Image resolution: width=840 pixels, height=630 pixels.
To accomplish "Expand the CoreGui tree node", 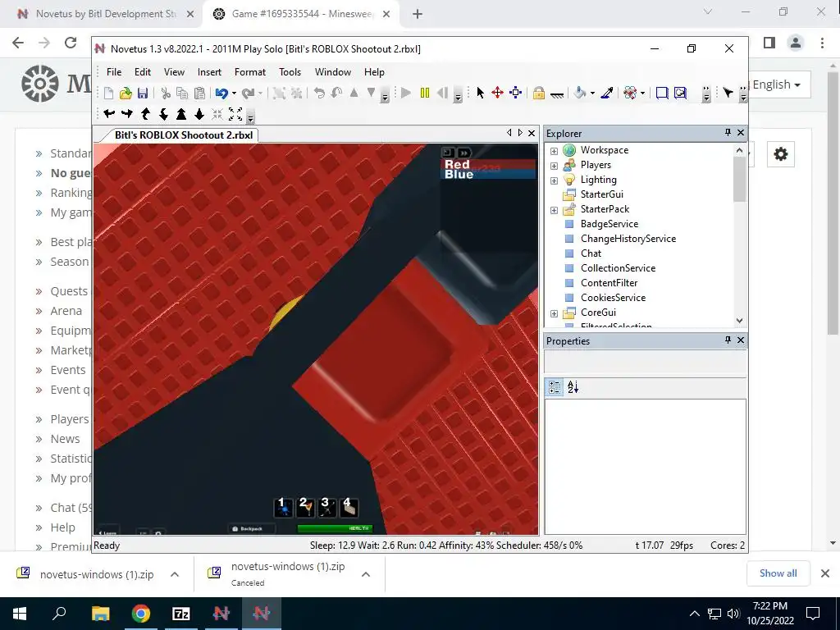I will point(554,313).
